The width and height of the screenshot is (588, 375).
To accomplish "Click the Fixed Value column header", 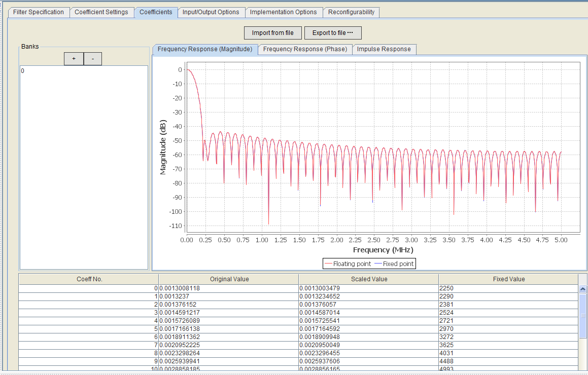I will [x=508, y=279].
